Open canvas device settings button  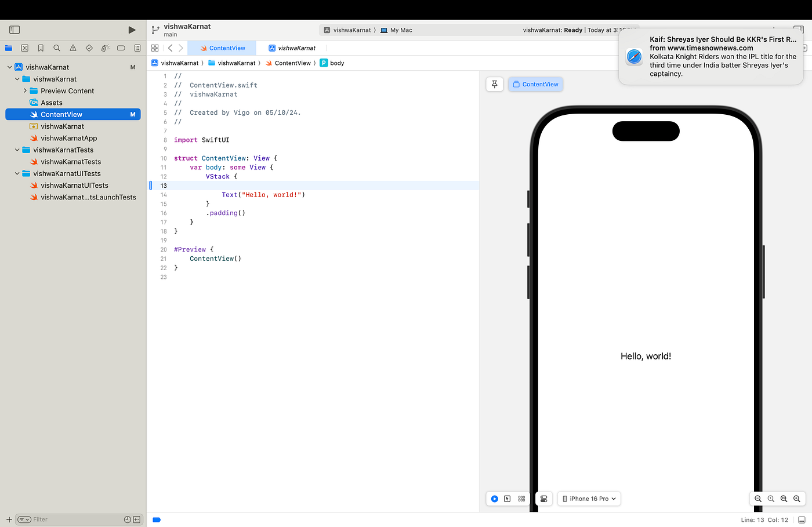pyautogui.click(x=543, y=499)
